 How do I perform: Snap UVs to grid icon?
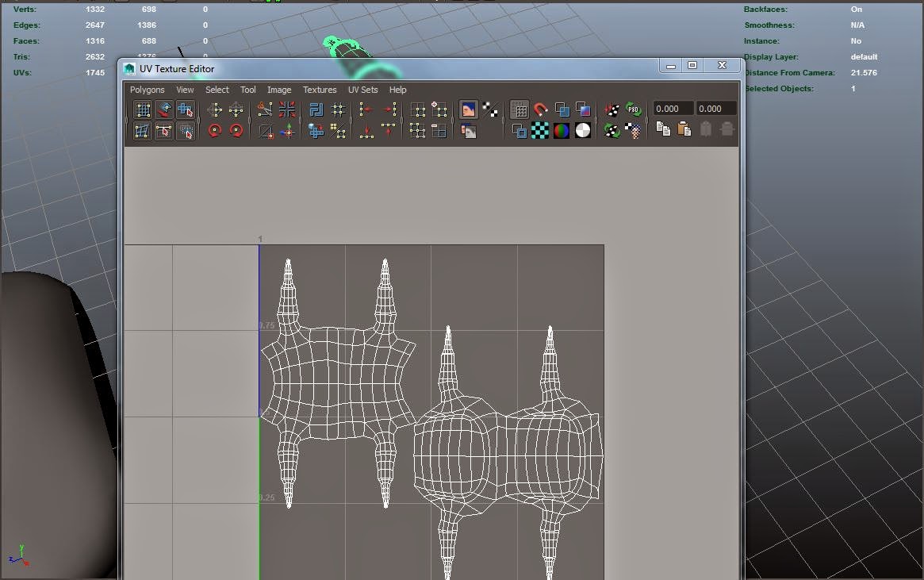tap(338, 109)
